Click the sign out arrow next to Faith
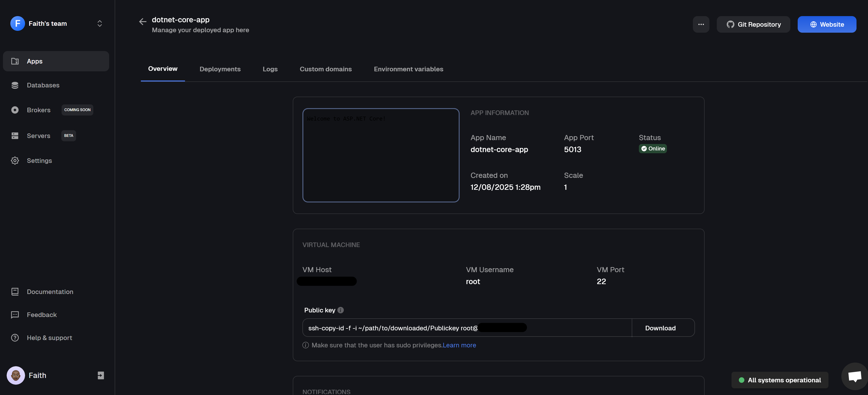The height and width of the screenshot is (395, 868). click(100, 375)
